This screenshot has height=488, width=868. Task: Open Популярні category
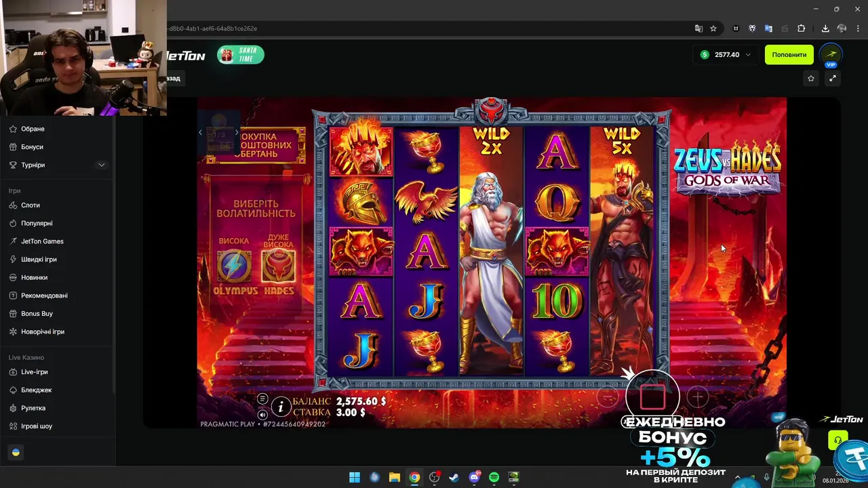[37, 223]
